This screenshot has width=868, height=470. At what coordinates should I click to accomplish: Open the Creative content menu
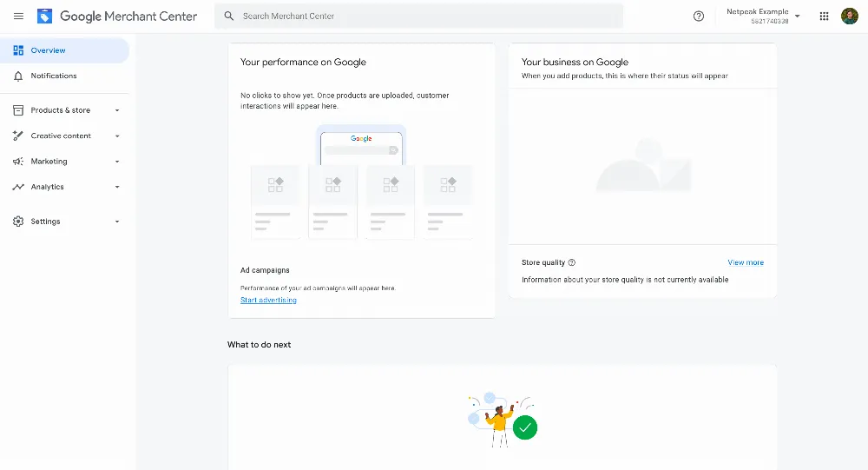coord(64,136)
